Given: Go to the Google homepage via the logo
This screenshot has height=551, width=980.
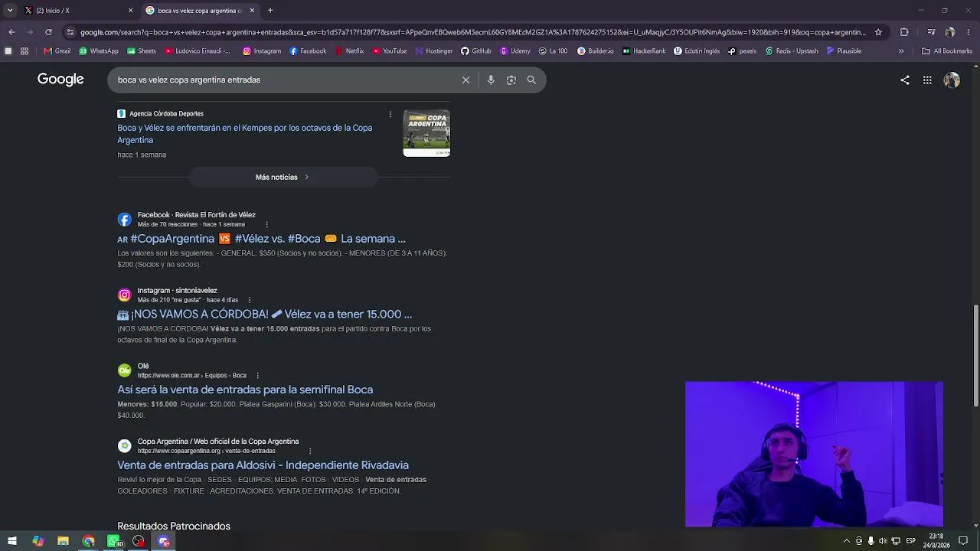Looking at the screenshot, I should point(60,80).
